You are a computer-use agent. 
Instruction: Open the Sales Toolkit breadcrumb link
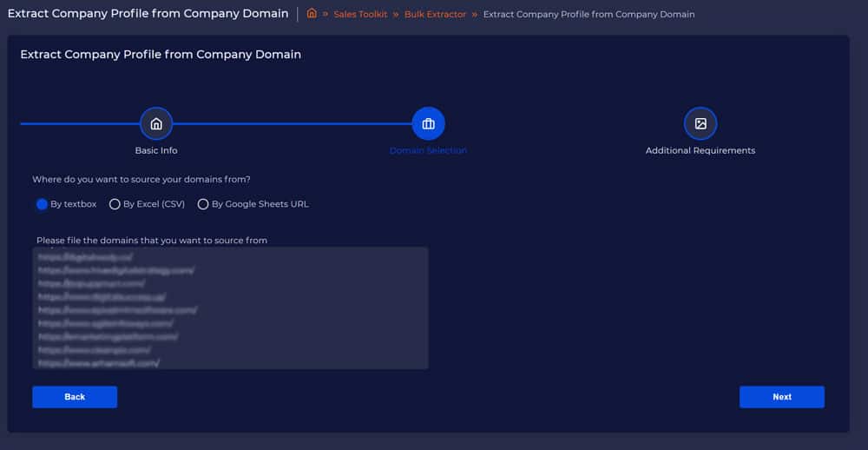[360, 15]
